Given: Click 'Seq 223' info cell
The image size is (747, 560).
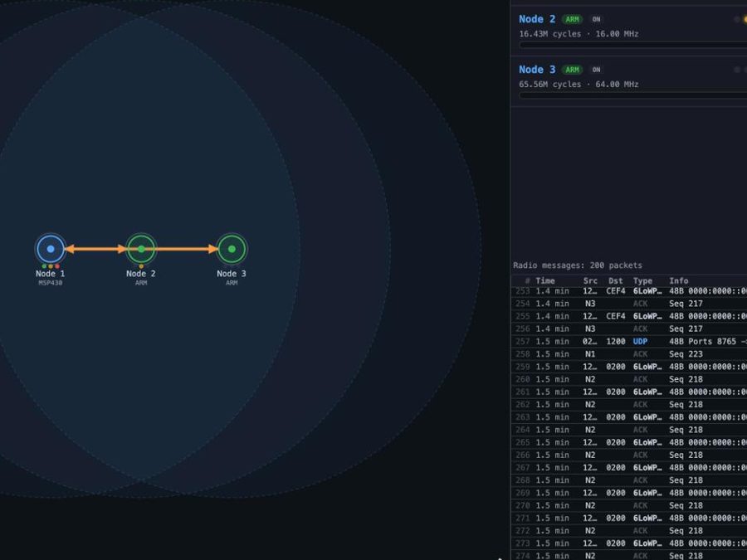Looking at the screenshot, I should point(686,353).
